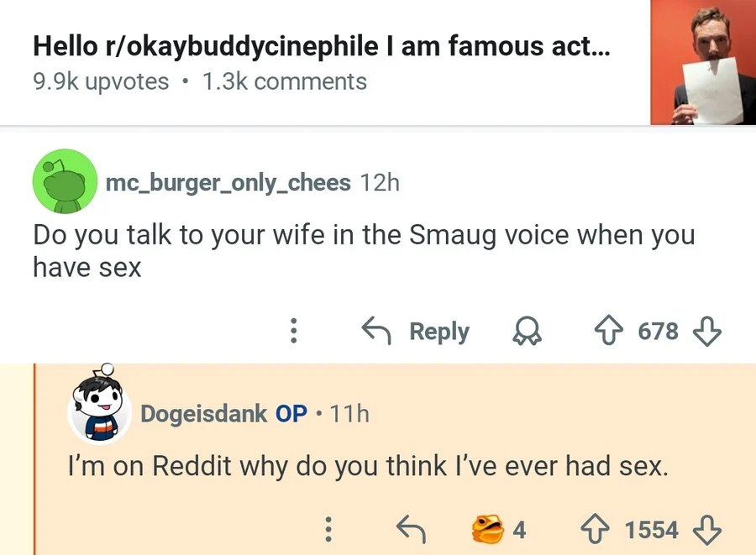Open three-dot menu on Smaug voice comment

(294, 332)
